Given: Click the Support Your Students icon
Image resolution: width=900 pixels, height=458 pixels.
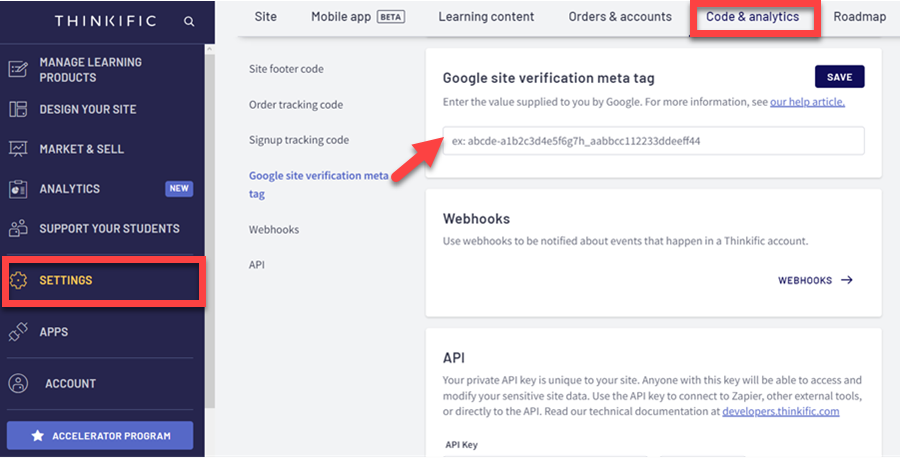Looking at the screenshot, I should click(17, 229).
